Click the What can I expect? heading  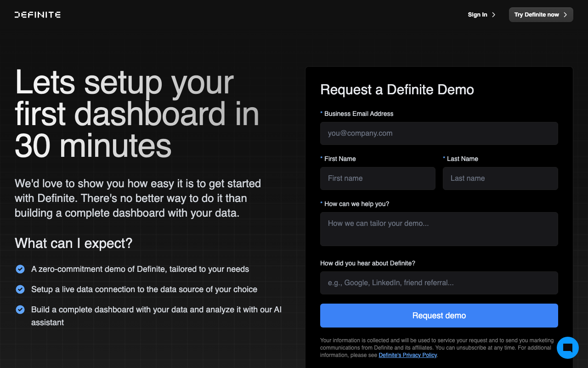coord(73,243)
